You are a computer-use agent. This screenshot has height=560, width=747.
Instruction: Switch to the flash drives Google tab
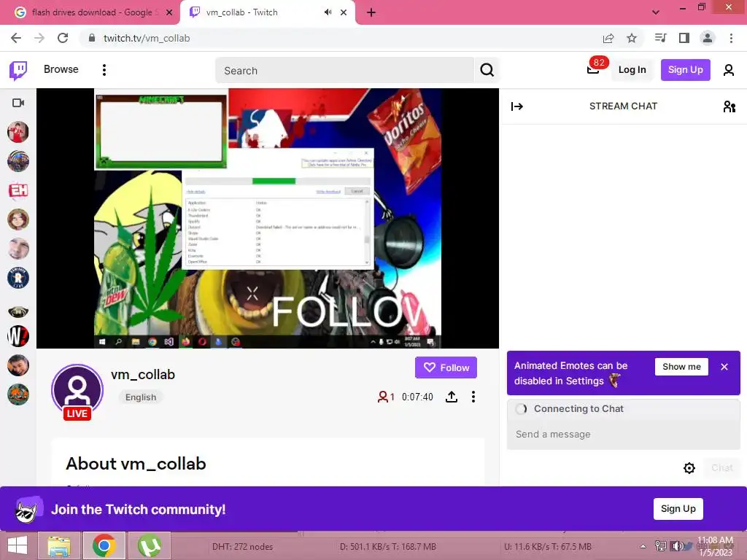click(90, 12)
